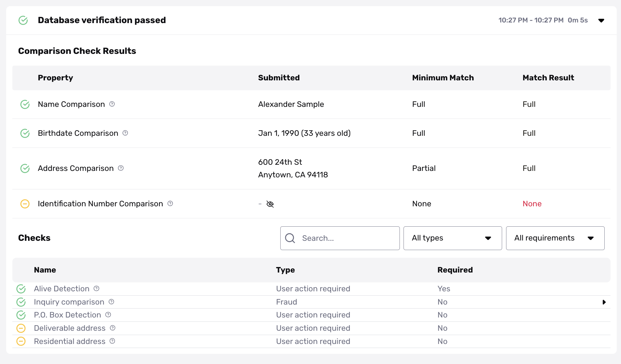Click Address Comparison info icon
The height and width of the screenshot is (364, 621).
(121, 168)
